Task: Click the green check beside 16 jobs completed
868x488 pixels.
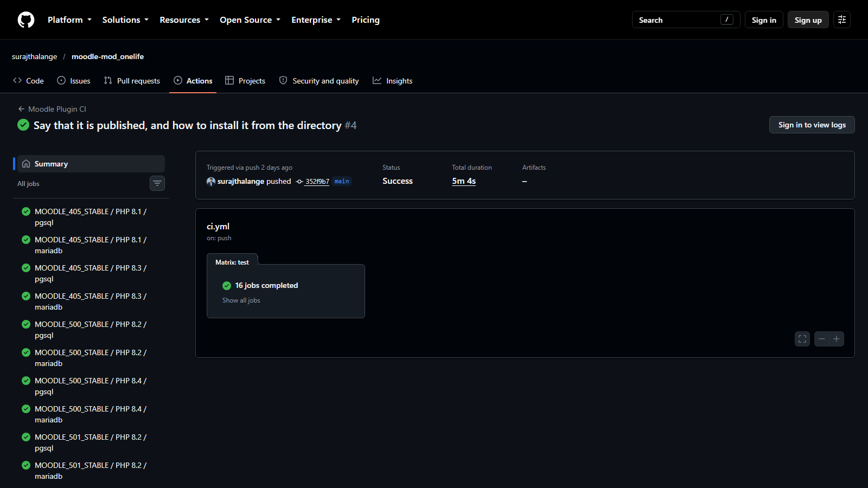Action: pyautogui.click(x=227, y=286)
